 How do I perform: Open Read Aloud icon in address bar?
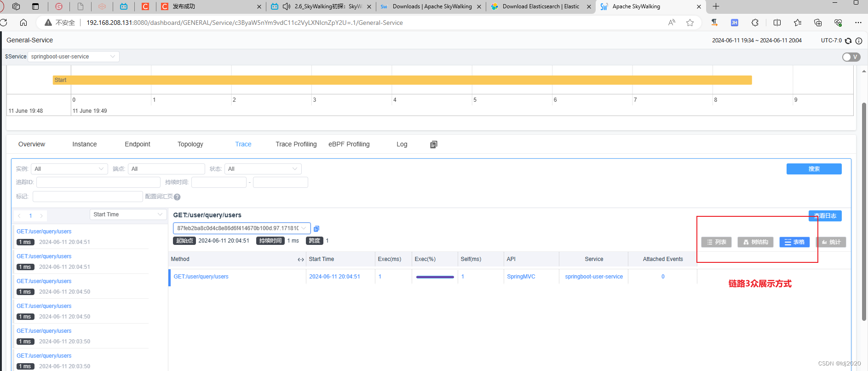pyautogui.click(x=672, y=23)
